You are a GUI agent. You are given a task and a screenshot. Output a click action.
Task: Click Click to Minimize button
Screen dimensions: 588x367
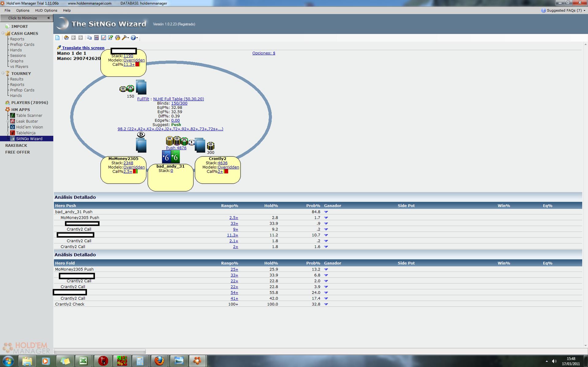[26, 18]
